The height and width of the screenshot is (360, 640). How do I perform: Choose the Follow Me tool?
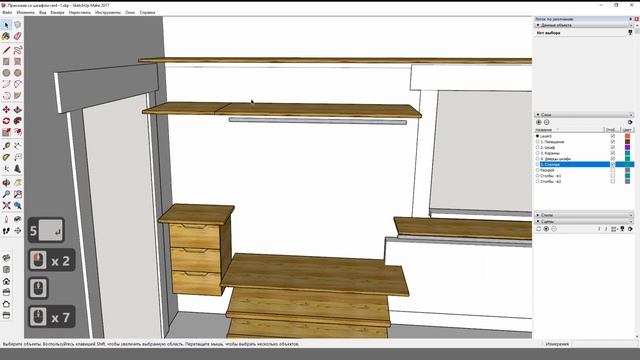coord(18,121)
